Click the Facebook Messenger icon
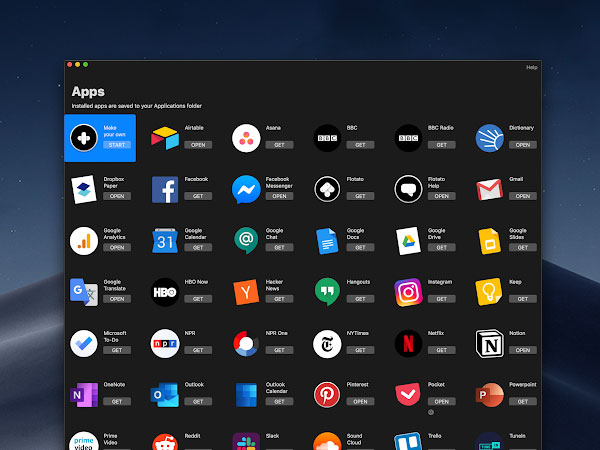This screenshot has height=450, width=600. pyautogui.click(x=246, y=189)
